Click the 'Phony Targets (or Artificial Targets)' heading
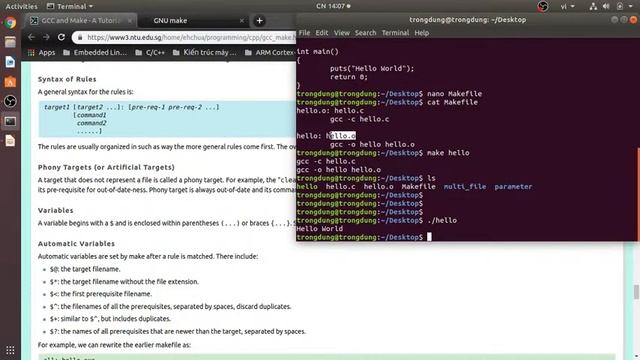This screenshot has height=360, width=640. click(x=106, y=167)
